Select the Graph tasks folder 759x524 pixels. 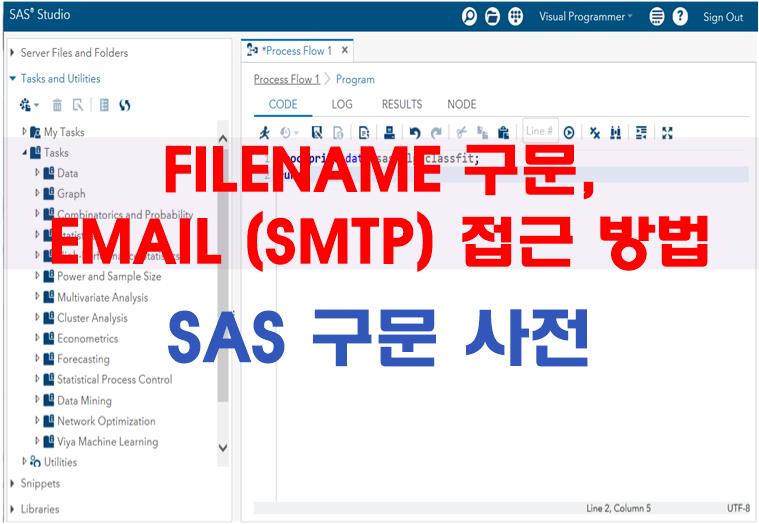point(71,194)
